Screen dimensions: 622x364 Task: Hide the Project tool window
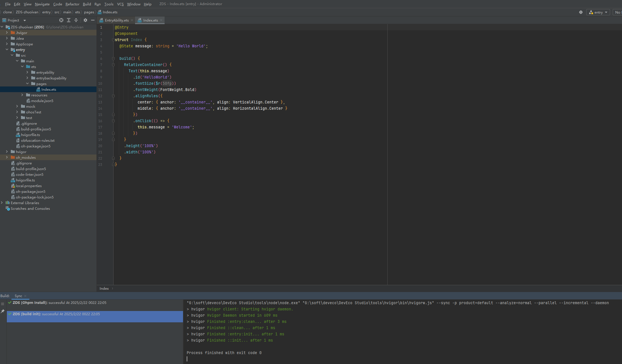point(93,20)
